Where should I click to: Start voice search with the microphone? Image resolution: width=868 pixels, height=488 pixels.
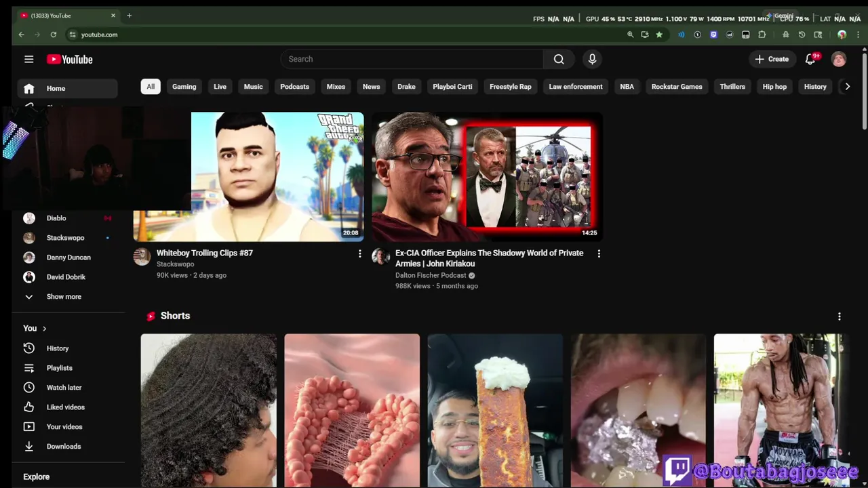592,59
